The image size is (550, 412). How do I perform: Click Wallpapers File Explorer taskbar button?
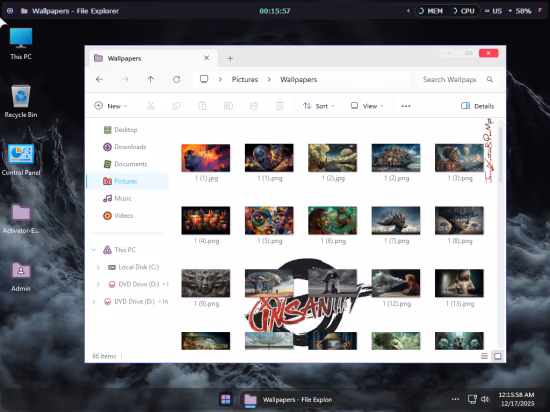[x=287, y=399]
